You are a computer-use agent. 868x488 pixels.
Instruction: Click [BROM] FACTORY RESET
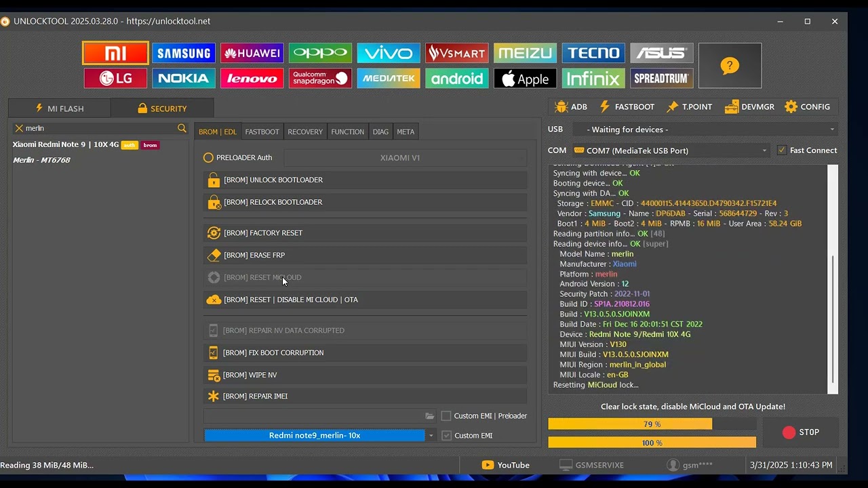[x=365, y=233]
